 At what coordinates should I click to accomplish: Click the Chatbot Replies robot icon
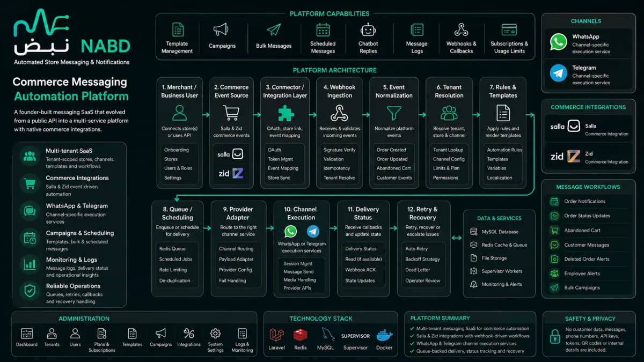pos(368,30)
